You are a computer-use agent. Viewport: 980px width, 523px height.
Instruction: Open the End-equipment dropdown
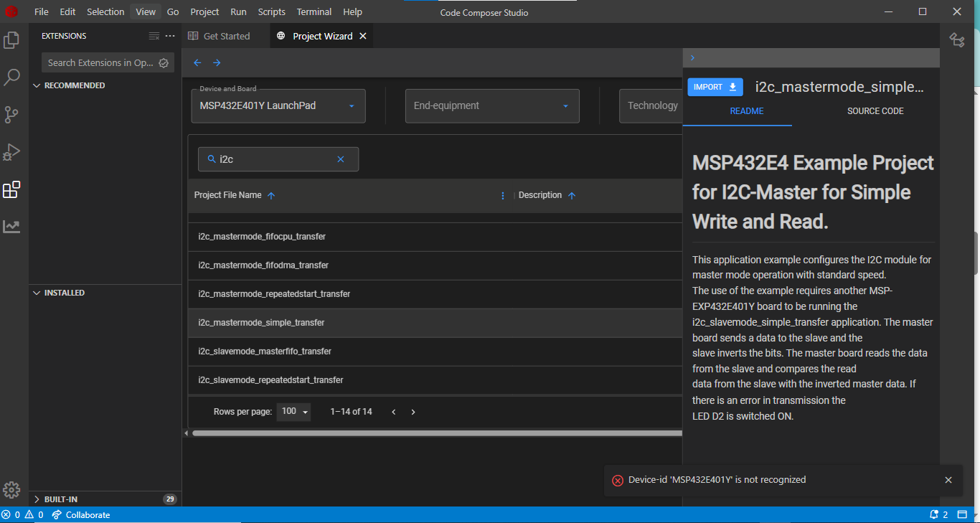pyautogui.click(x=492, y=106)
